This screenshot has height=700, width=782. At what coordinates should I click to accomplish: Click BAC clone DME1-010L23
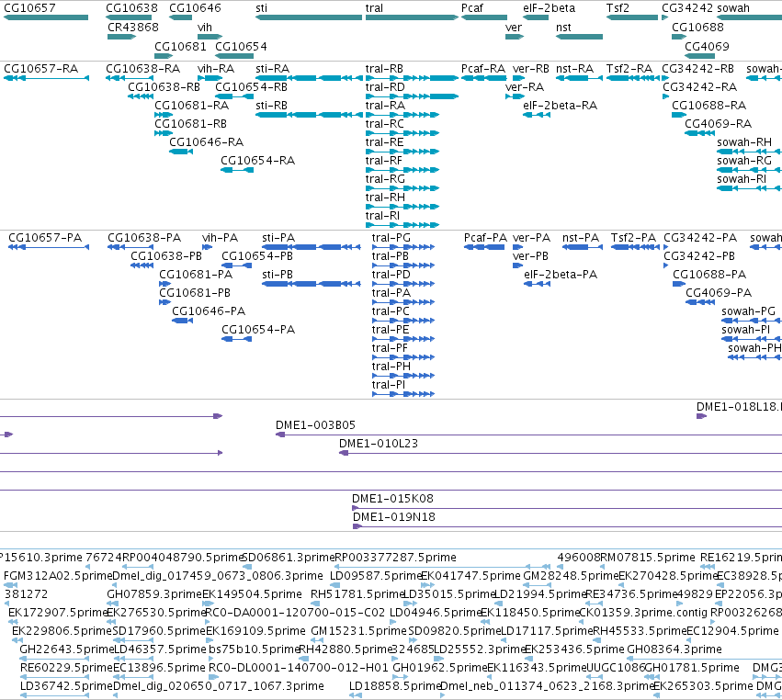coord(561,453)
